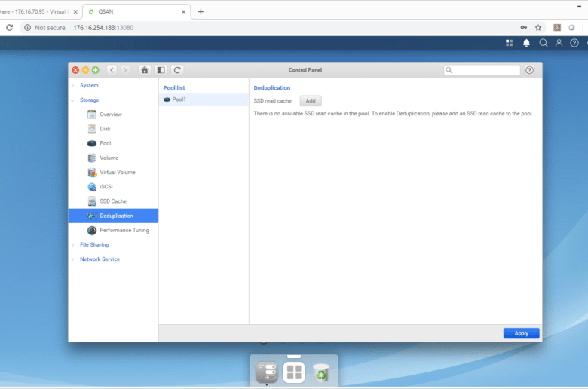The image size is (588, 389).
Task: Open the top bar search magnifier
Action: click(x=543, y=43)
